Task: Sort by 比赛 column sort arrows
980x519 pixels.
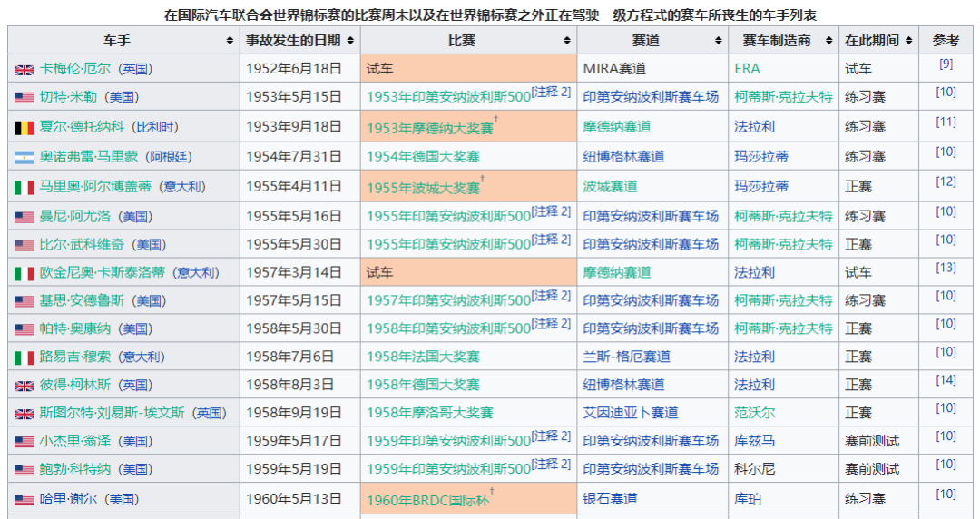Action: pos(567,41)
